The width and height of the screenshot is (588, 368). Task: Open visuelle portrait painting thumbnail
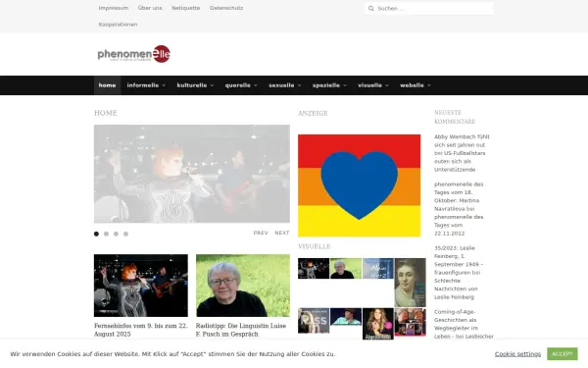tap(411, 283)
